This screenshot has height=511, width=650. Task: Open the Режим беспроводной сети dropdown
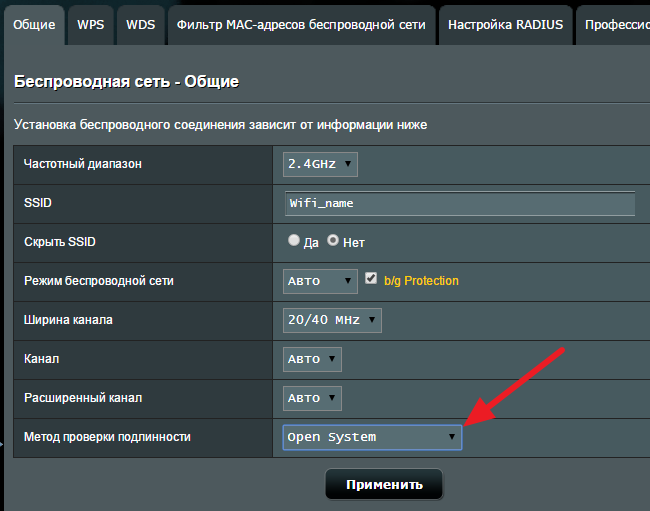pyautogui.click(x=320, y=281)
